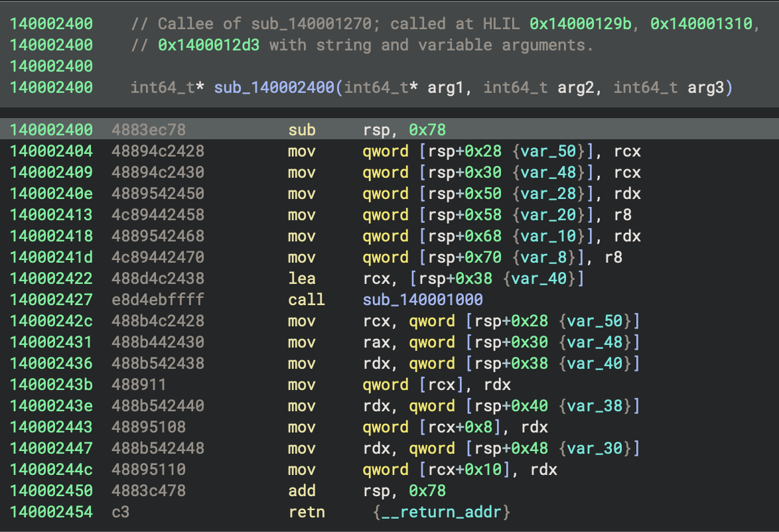This screenshot has width=779, height=532.
Task: Follow the call target sub_140001000
Action: [423, 300]
